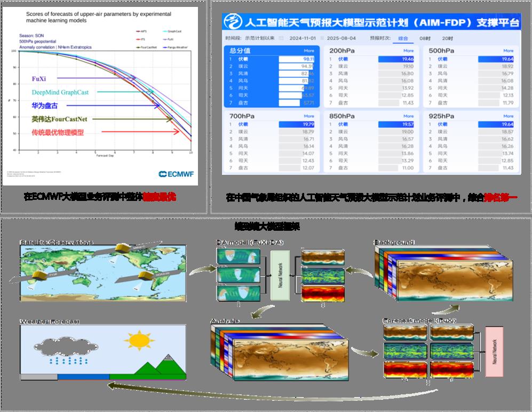Screen dimensions: 532x412
Task: Open calendar icon before 2024-11-01 date
Action: [x=281, y=38]
